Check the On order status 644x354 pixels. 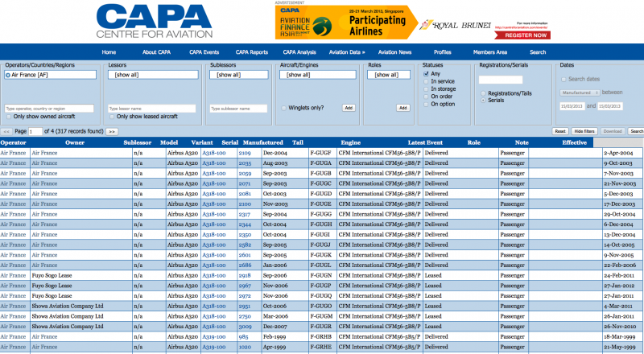[426, 97]
